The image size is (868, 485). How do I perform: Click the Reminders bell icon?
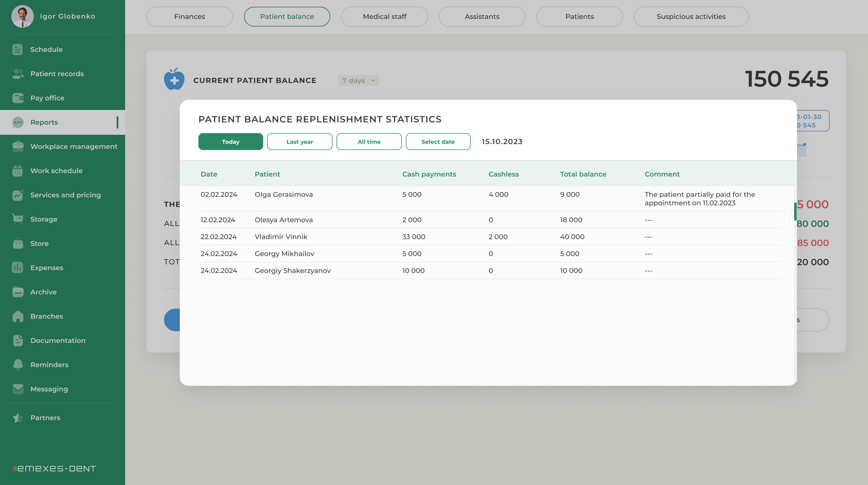click(18, 365)
